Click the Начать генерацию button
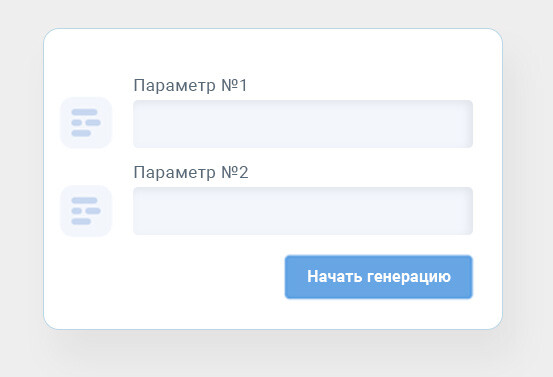 pyautogui.click(x=379, y=277)
